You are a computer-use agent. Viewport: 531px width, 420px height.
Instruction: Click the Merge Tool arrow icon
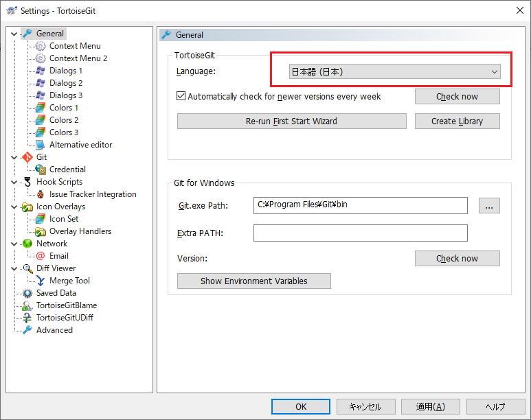click(x=41, y=281)
